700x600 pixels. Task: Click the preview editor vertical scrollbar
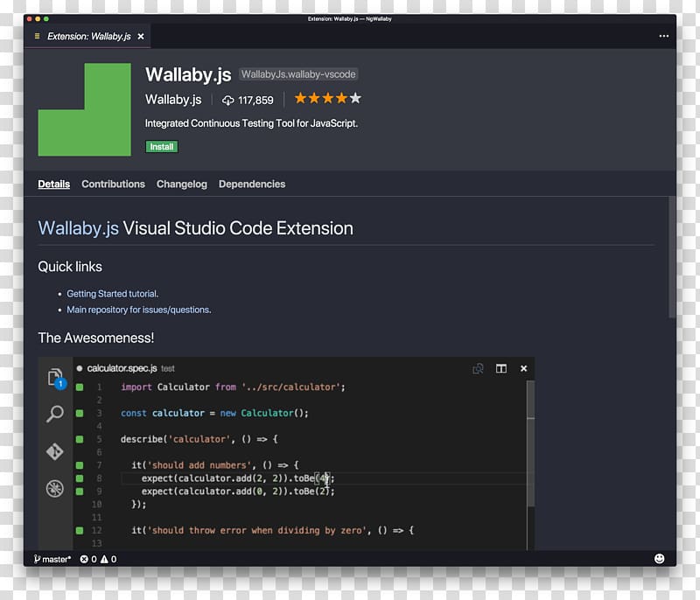(531, 443)
